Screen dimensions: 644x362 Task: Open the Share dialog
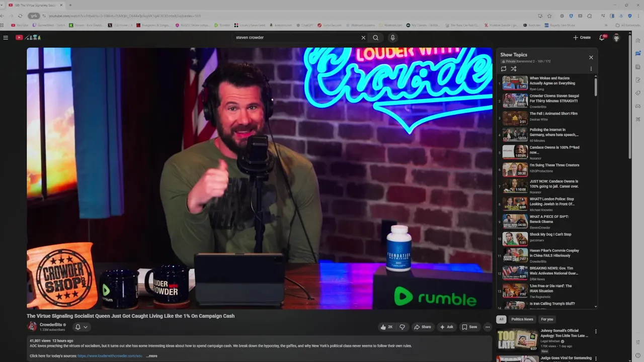click(423, 327)
